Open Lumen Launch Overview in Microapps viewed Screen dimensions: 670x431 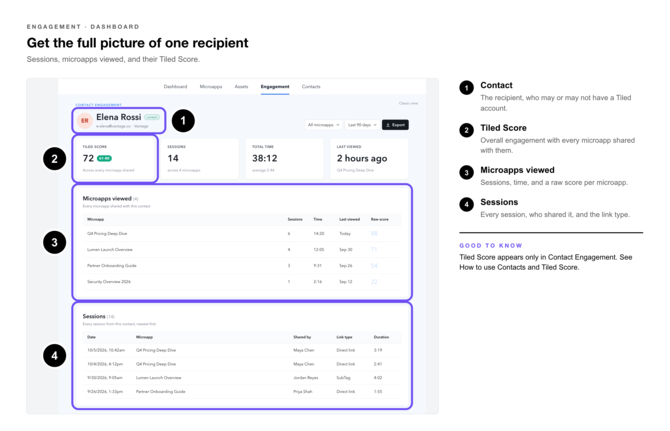[110, 249]
